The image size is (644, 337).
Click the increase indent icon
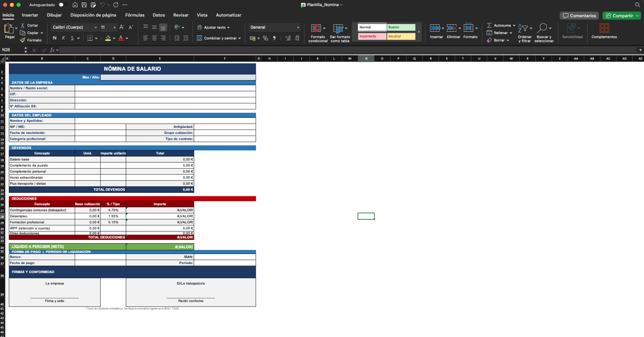pos(185,38)
